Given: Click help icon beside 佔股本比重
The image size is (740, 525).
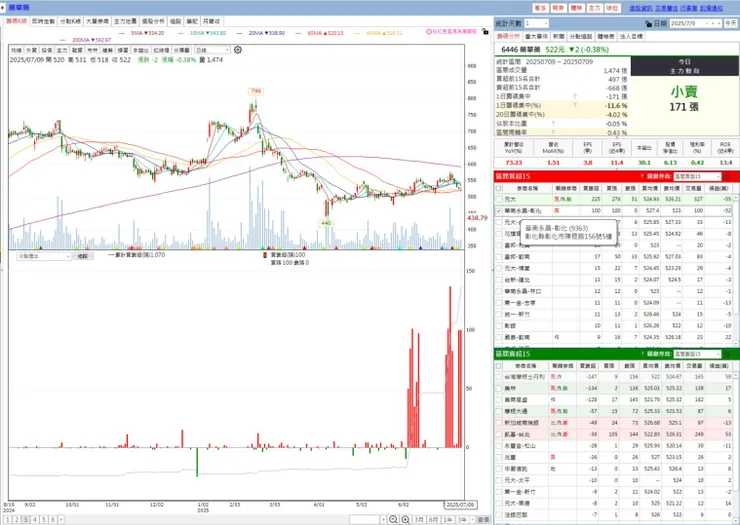Looking at the screenshot, I should [553, 123].
